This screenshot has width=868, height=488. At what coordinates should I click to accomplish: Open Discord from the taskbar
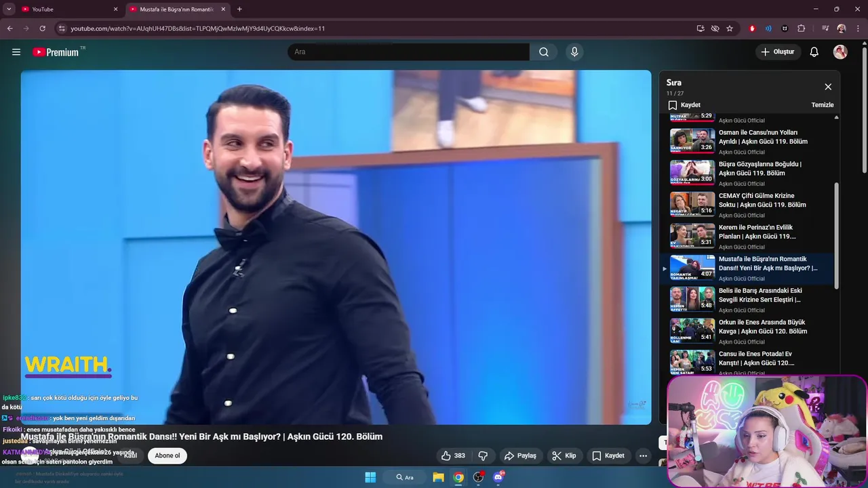tap(499, 477)
